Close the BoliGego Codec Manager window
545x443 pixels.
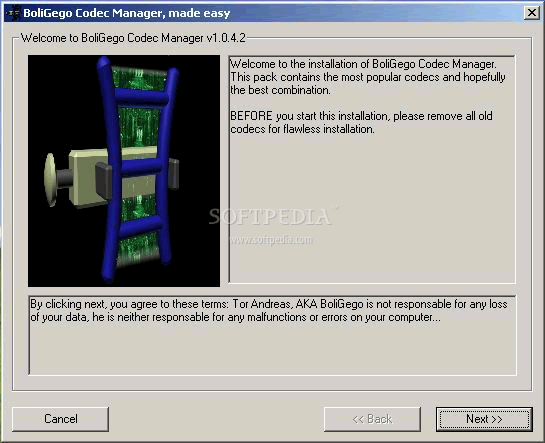click(x=532, y=13)
